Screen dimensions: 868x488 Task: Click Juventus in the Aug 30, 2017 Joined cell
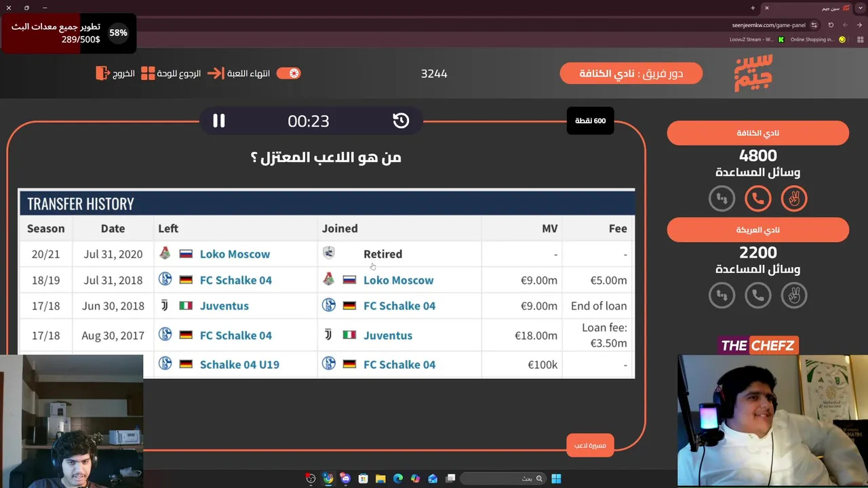(x=388, y=335)
